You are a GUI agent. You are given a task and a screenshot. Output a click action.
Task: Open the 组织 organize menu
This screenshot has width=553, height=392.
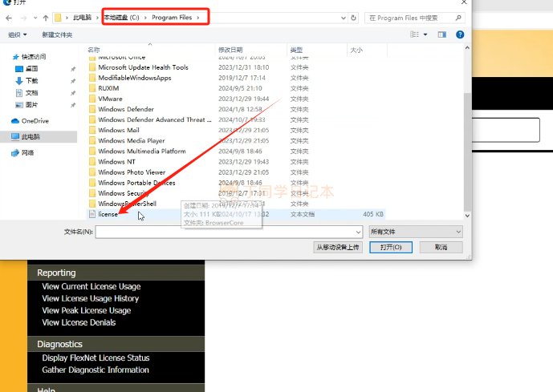18,34
